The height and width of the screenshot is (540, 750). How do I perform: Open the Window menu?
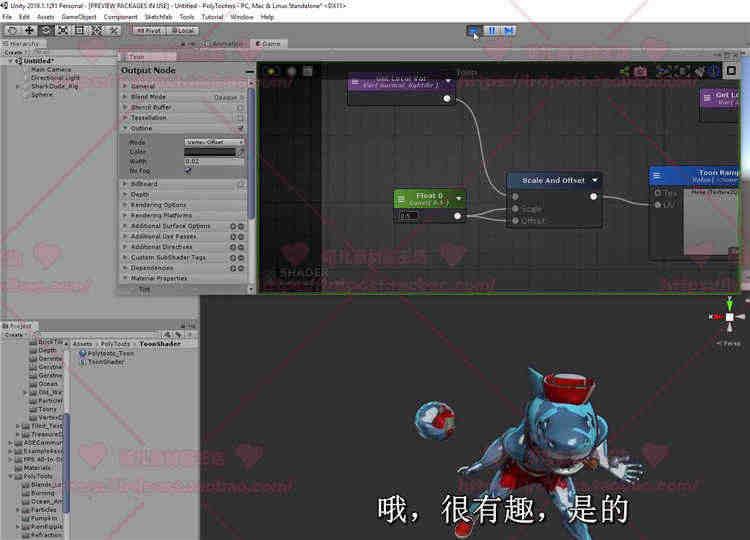242,17
